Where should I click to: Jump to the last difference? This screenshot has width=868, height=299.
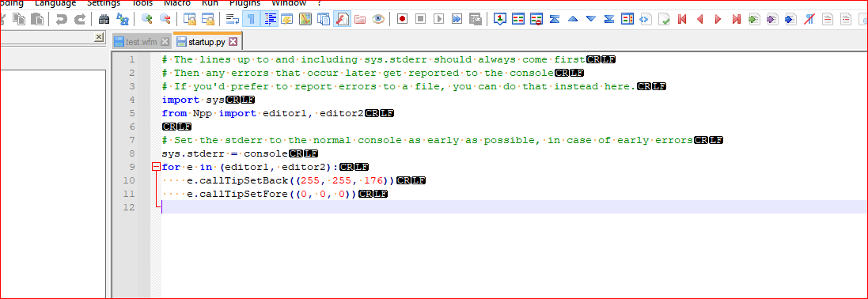[609, 19]
